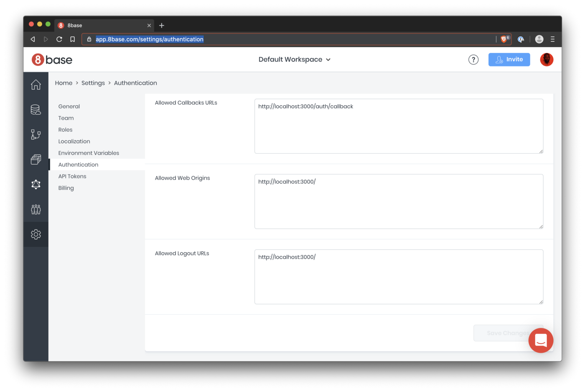The height and width of the screenshot is (392, 585).
Task: Switch to the API Tokens settings section
Action: coord(72,176)
